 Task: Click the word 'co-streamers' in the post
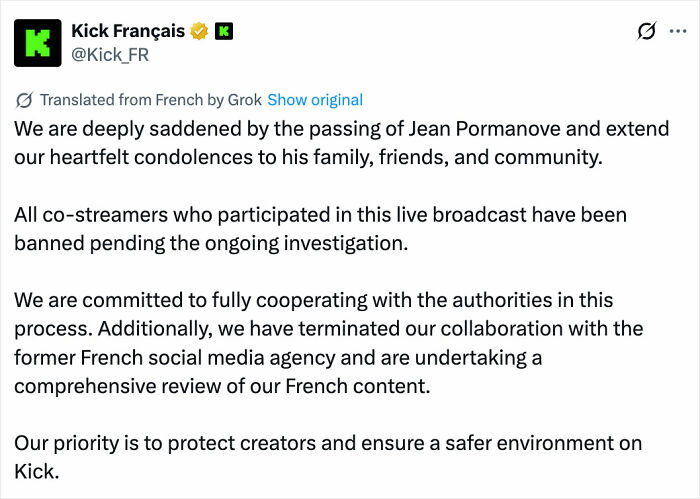(105, 215)
